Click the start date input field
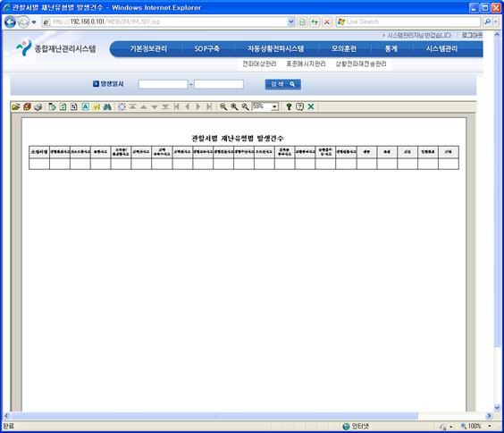 (x=164, y=84)
